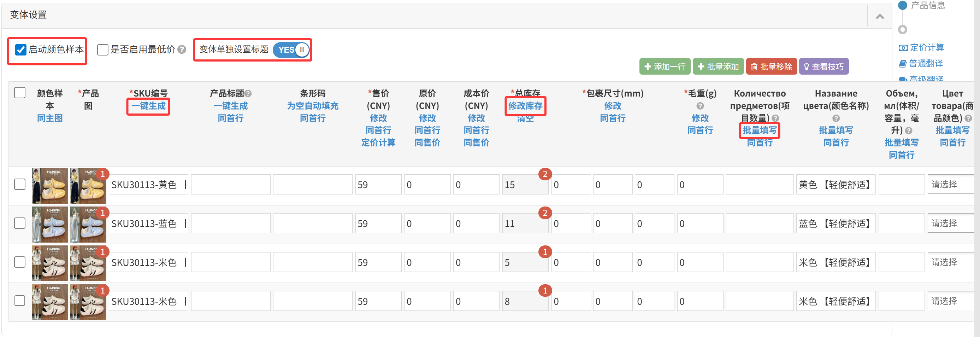Viewport: 980px width, 337px height.
Task: Click the red badge on yellow shoe product image
Action: tap(102, 174)
